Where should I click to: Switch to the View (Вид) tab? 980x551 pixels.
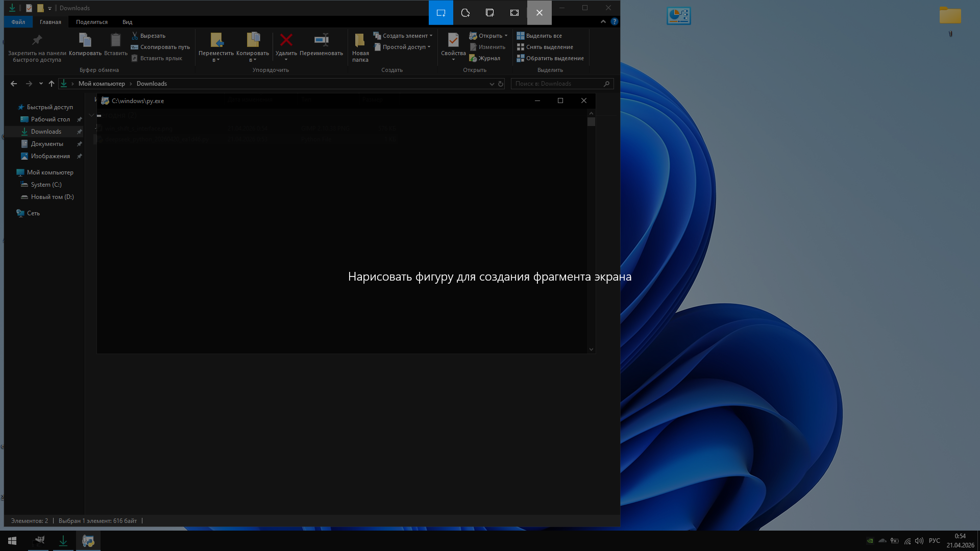pyautogui.click(x=127, y=22)
